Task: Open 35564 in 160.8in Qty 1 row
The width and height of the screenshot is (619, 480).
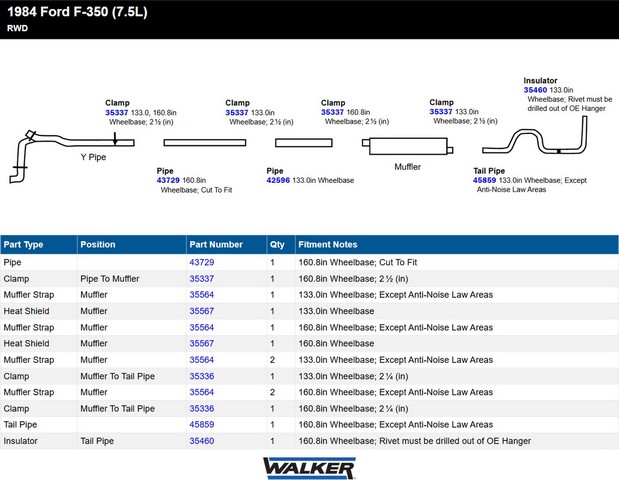Action: pos(202,328)
